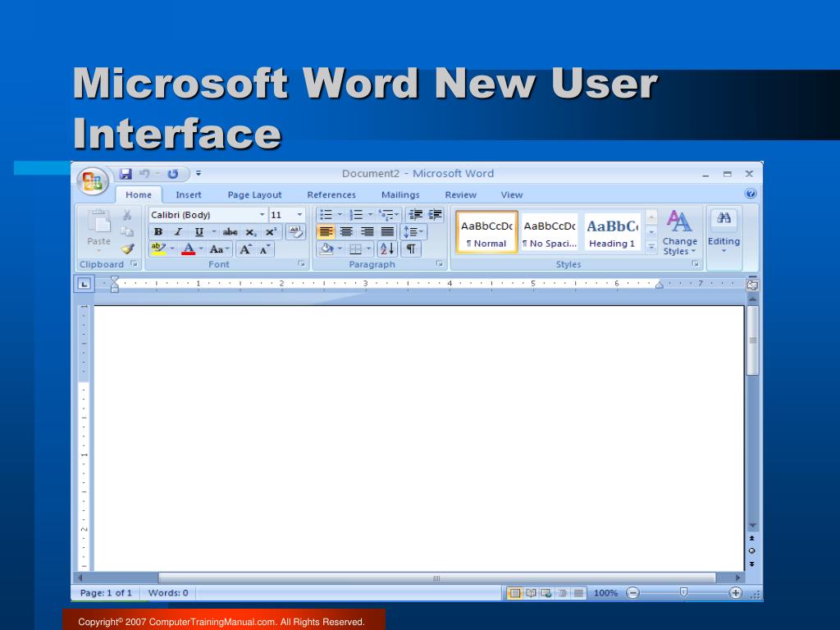Viewport: 840px width, 630px height.
Task: Cut selection with the scissors icon
Action: (x=127, y=215)
